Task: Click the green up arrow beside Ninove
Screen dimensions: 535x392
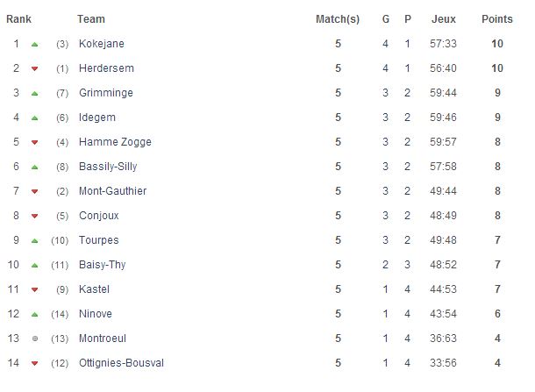Action: pyautogui.click(x=34, y=315)
